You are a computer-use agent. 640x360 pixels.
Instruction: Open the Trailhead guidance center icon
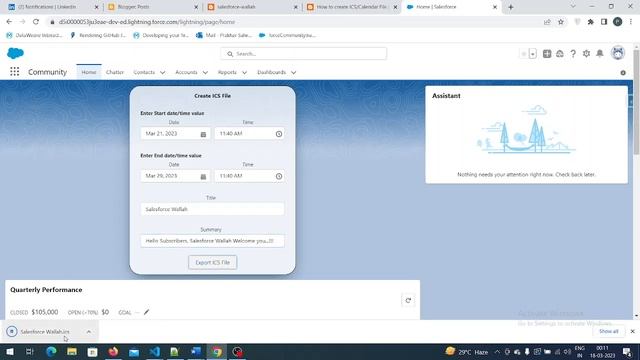pyautogui.click(x=560, y=53)
